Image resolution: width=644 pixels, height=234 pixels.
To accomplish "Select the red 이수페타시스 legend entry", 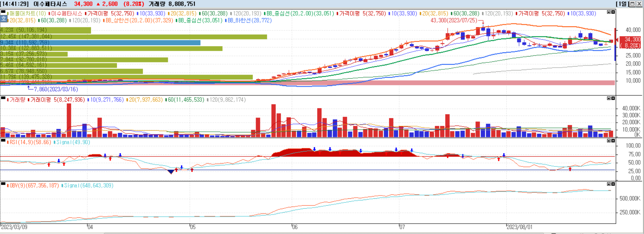I will 65,14.
